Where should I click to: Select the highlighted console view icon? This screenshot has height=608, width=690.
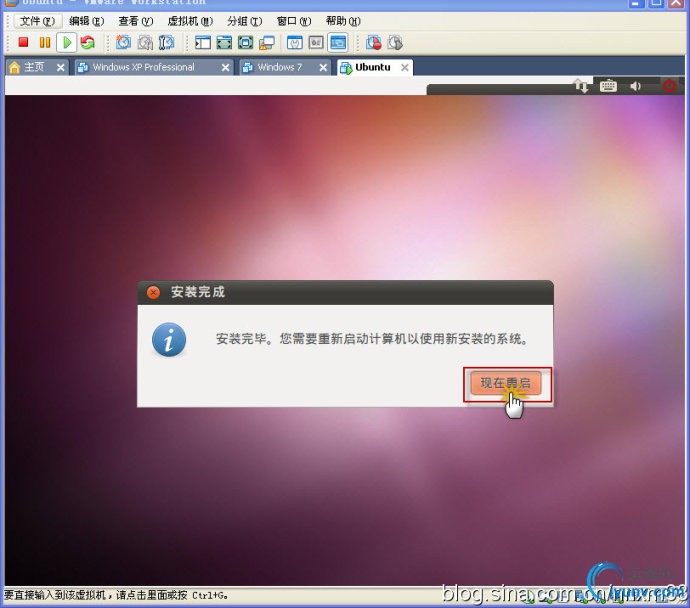pos(338,43)
